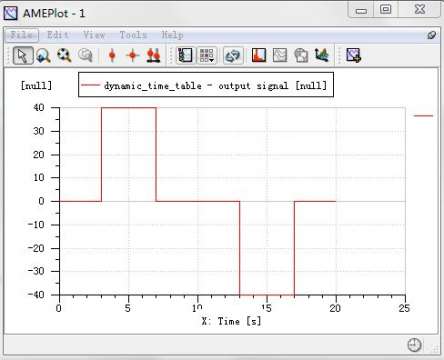Click the greyed-out undo zoom icon
Image resolution: width=444 pixels, height=360 pixels.
coord(85,55)
